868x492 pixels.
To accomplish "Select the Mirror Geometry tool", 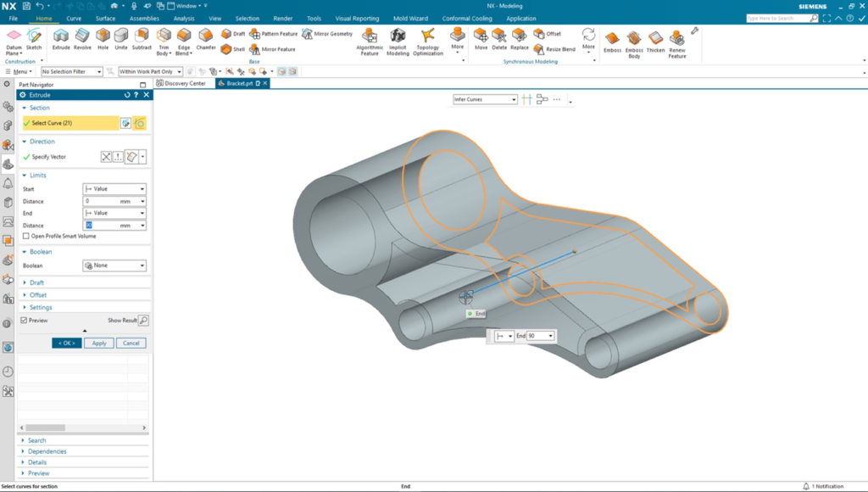I will [330, 35].
